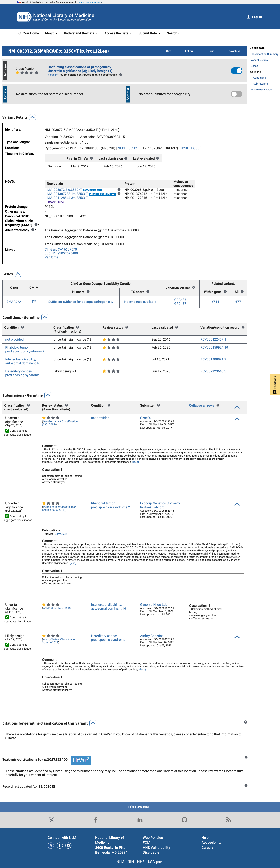Click the Download button
Viewport: 280px width, 868px height.
(234, 51)
